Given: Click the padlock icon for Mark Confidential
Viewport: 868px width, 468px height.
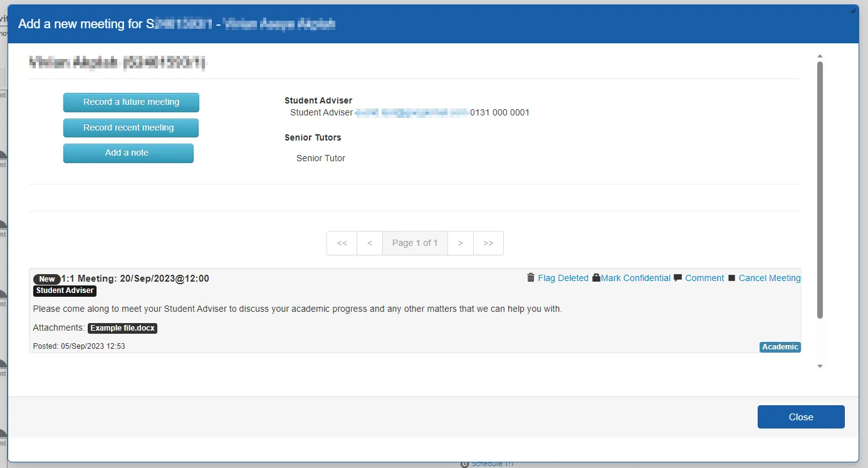Looking at the screenshot, I should coord(597,278).
